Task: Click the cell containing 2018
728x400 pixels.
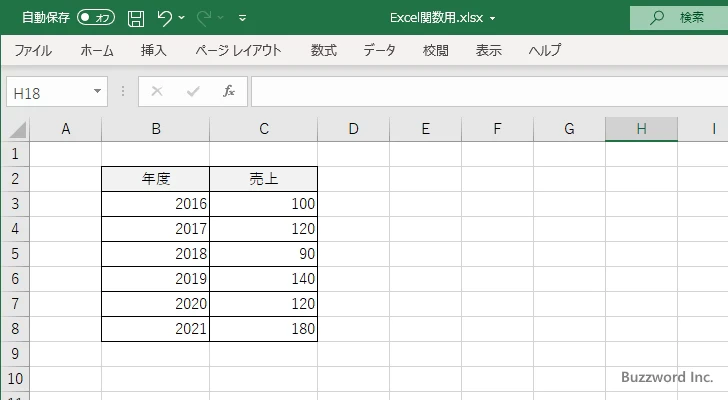Action: pos(156,254)
